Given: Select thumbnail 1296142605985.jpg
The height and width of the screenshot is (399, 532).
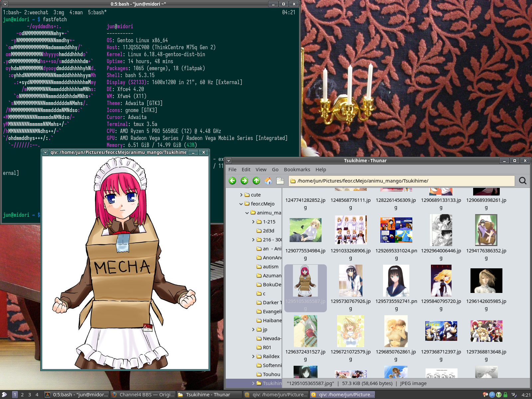Looking at the screenshot, I should coord(486,288).
